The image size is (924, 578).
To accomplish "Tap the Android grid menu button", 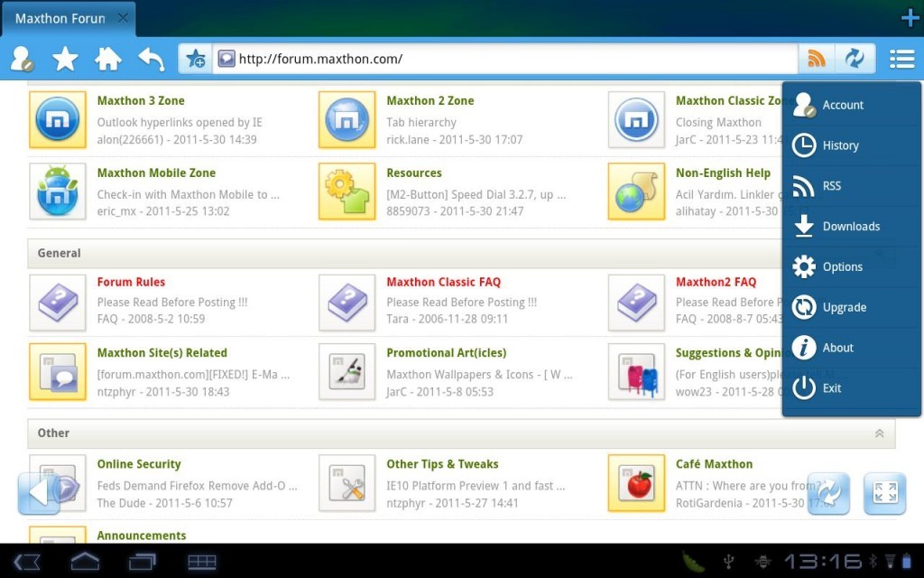I will tap(201, 562).
